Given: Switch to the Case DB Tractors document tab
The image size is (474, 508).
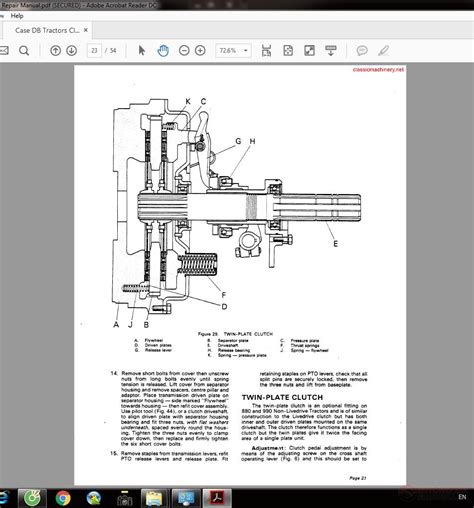Looking at the screenshot, I should 47,30.
